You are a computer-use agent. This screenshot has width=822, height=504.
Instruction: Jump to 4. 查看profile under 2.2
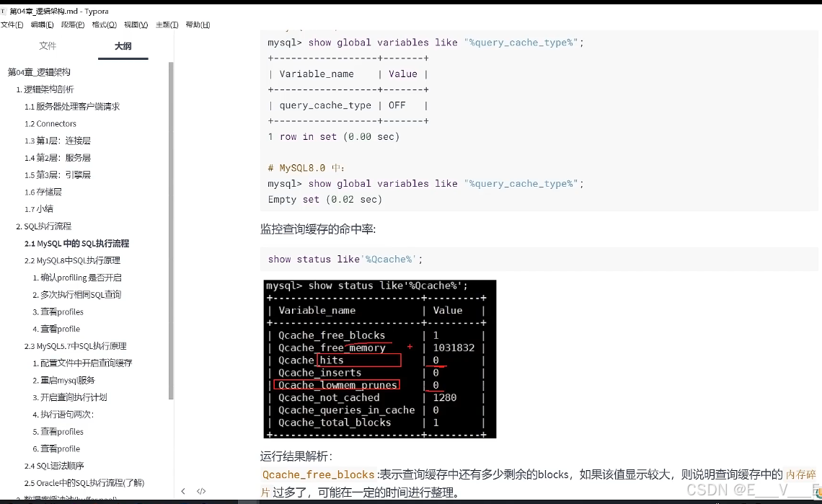[56, 329]
